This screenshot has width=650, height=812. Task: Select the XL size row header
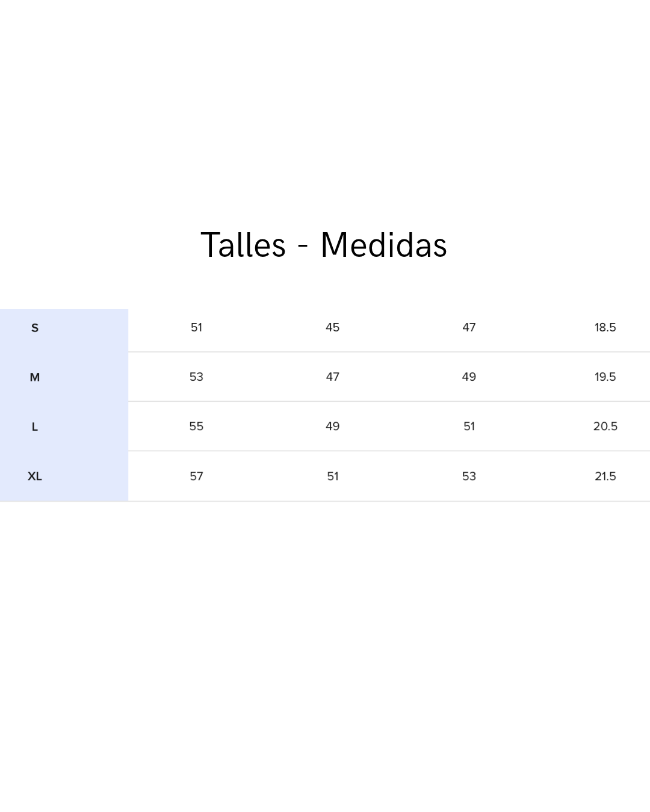click(x=35, y=476)
